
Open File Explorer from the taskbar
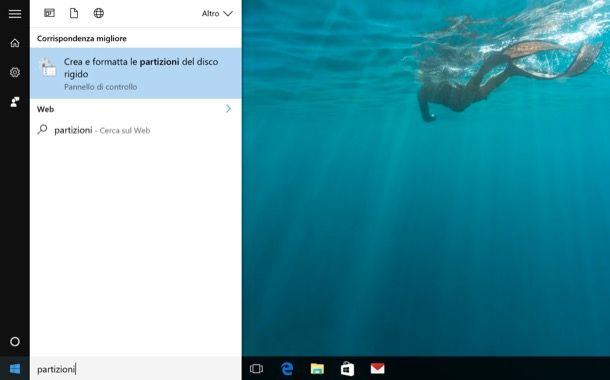317,368
